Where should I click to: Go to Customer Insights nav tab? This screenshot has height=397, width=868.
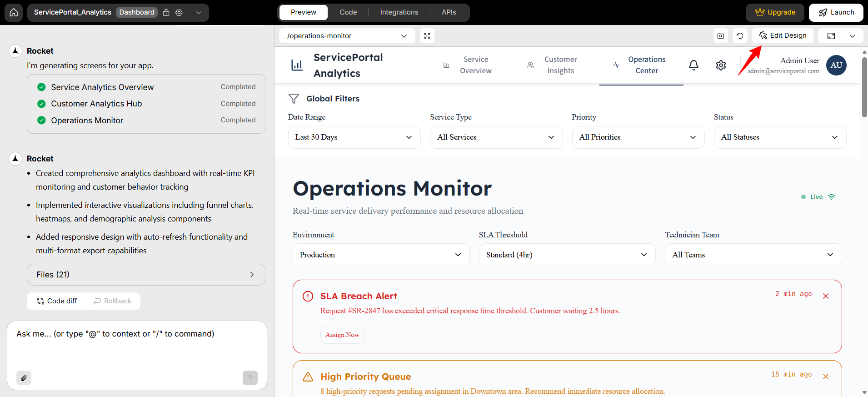[552, 65]
